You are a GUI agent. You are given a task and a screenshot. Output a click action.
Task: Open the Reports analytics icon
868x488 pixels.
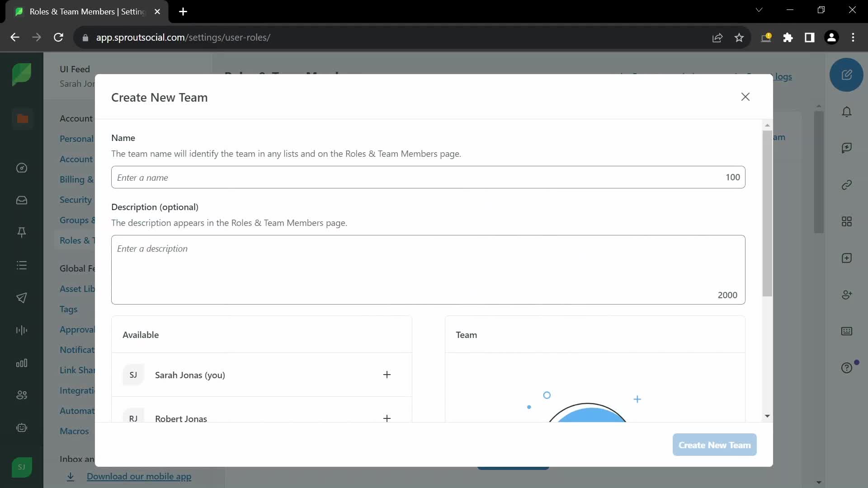coord(22,363)
